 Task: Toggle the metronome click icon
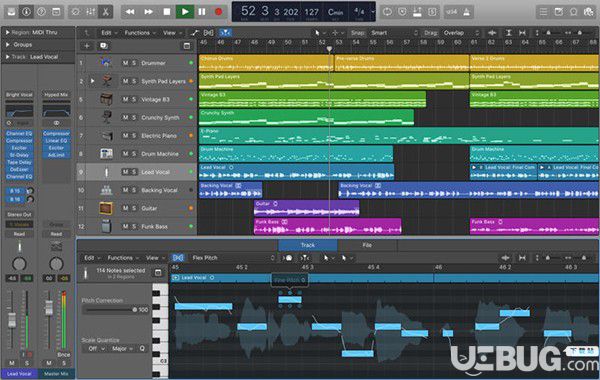pyautogui.click(x=466, y=12)
